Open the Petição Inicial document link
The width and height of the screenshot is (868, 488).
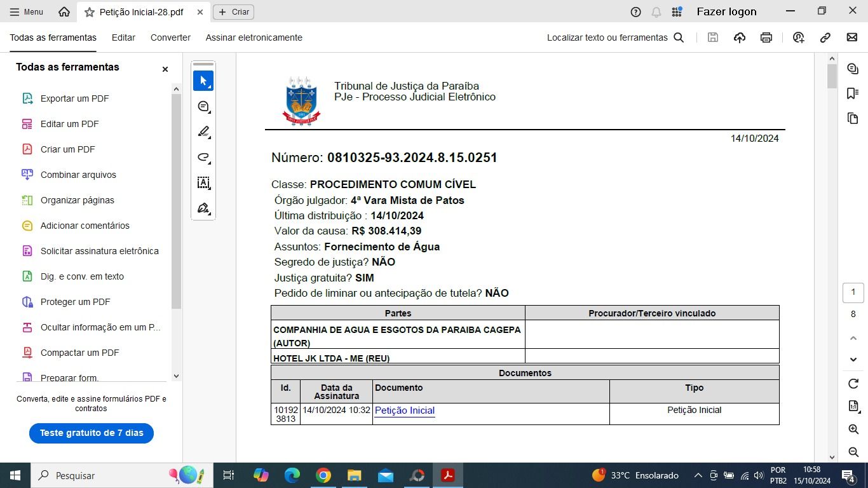coord(405,410)
